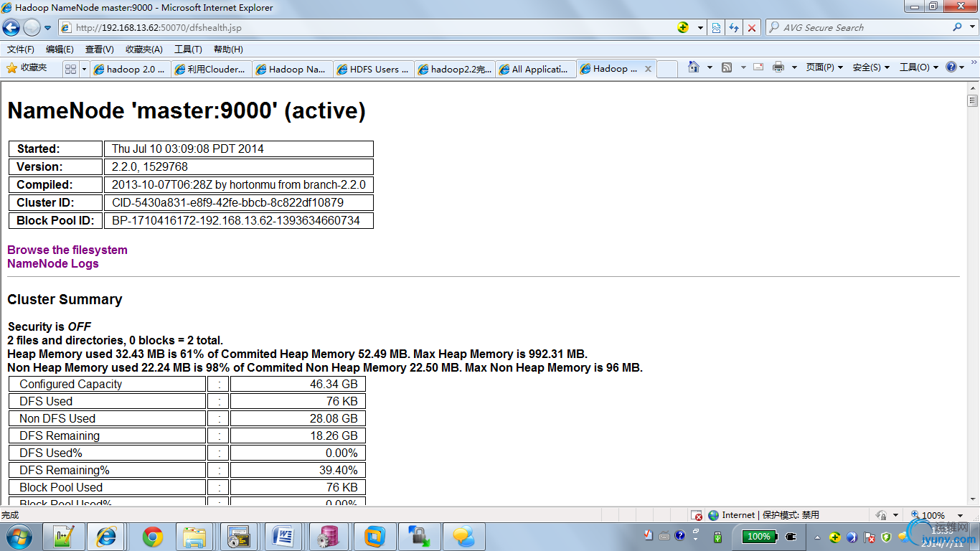Open the address bar autocomplete dropdown
Image resolution: width=980 pixels, height=551 pixels.
click(699, 27)
